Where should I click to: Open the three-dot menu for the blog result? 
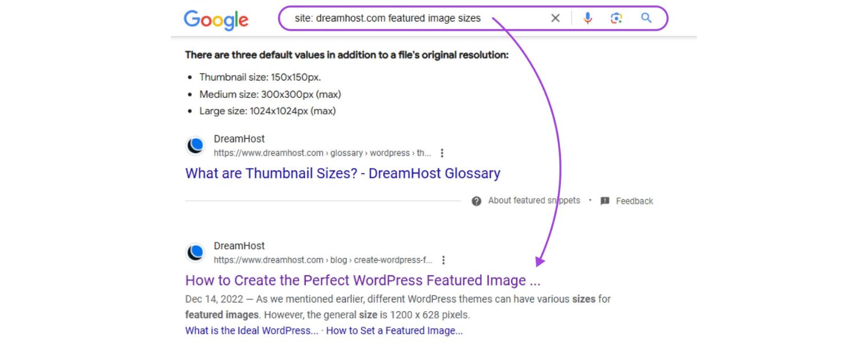[443, 260]
